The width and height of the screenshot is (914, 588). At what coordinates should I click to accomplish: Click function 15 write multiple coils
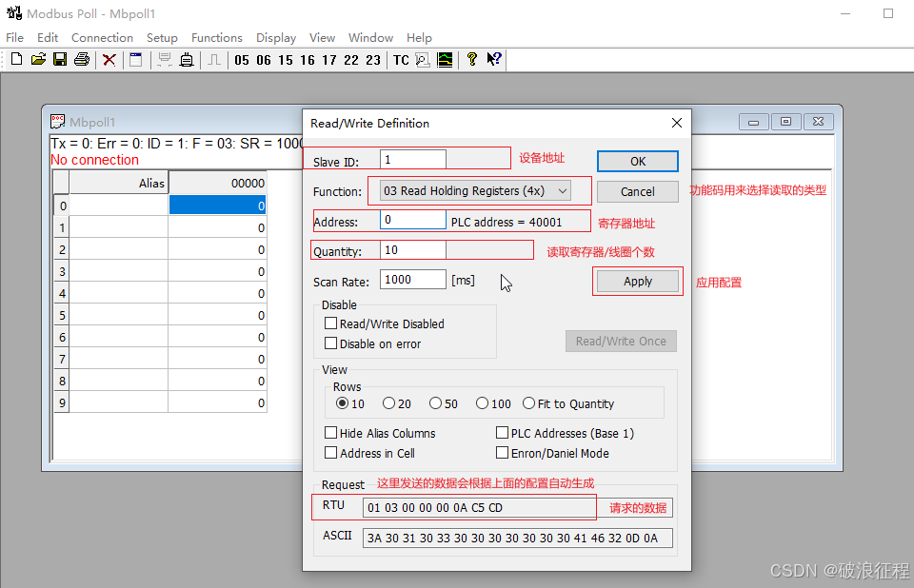click(286, 60)
